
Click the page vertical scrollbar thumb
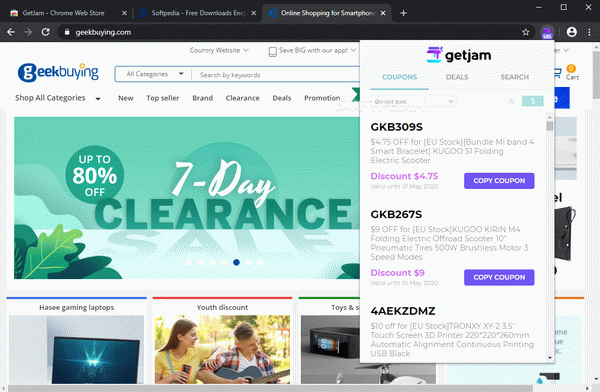596,75
